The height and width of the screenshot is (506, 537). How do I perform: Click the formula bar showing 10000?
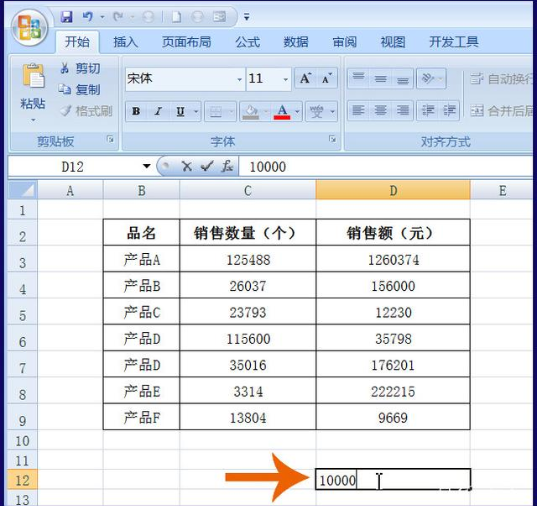click(x=386, y=167)
